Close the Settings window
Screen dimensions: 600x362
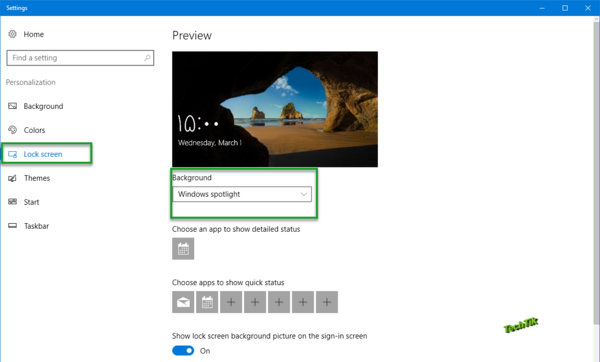[588, 8]
